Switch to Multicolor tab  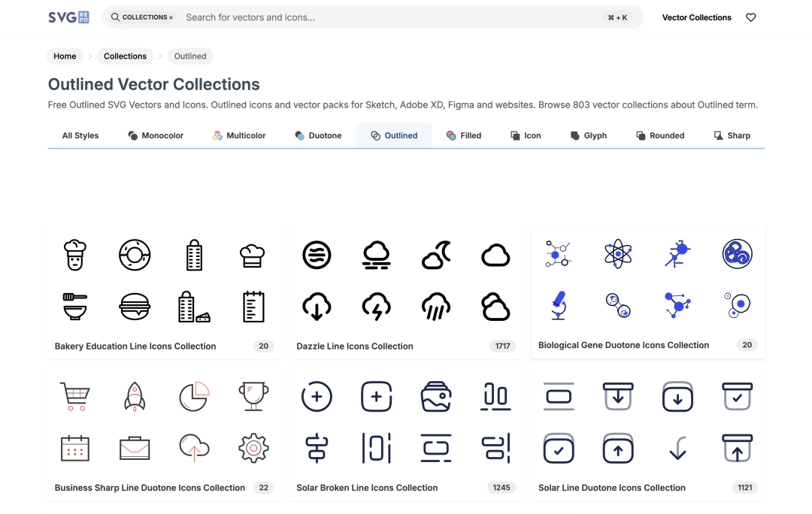click(x=239, y=135)
